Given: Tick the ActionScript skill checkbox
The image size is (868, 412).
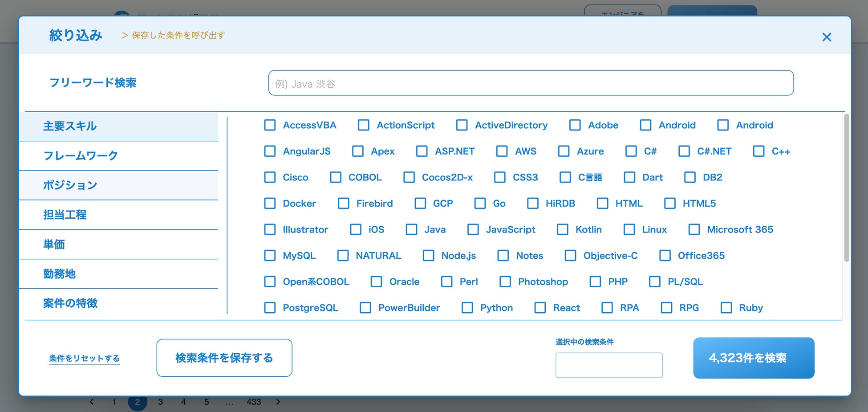Looking at the screenshot, I should [x=364, y=125].
